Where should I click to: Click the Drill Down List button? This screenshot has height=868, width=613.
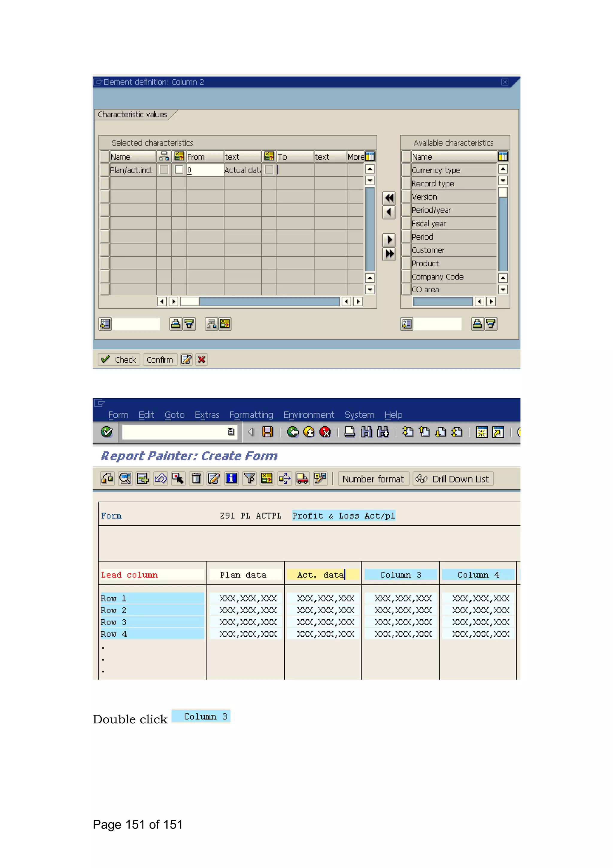[453, 479]
